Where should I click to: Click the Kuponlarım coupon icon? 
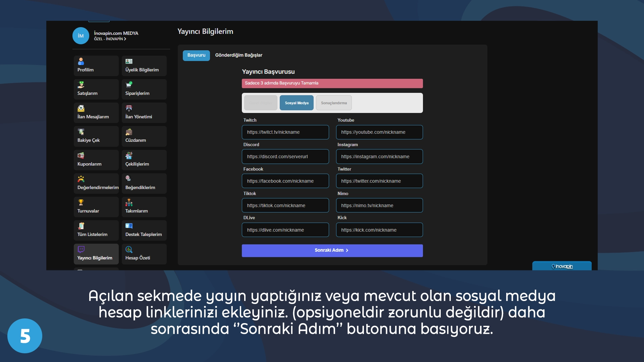pos(80,155)
